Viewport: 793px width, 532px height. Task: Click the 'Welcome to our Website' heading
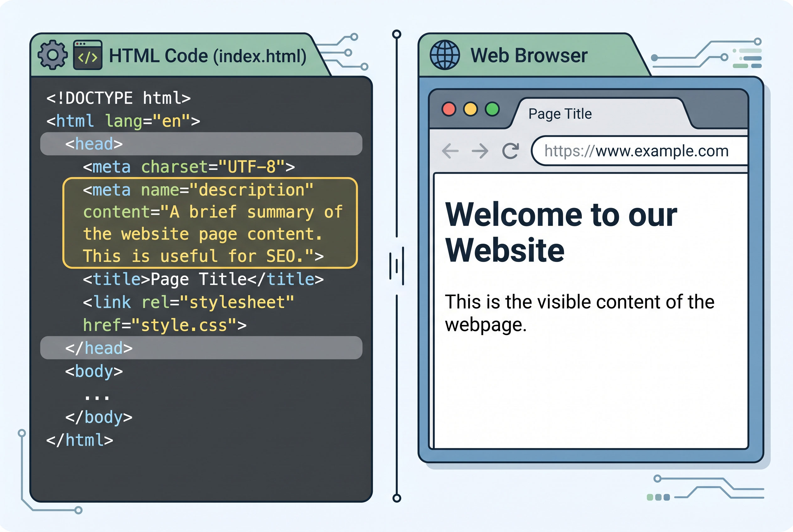561,232
